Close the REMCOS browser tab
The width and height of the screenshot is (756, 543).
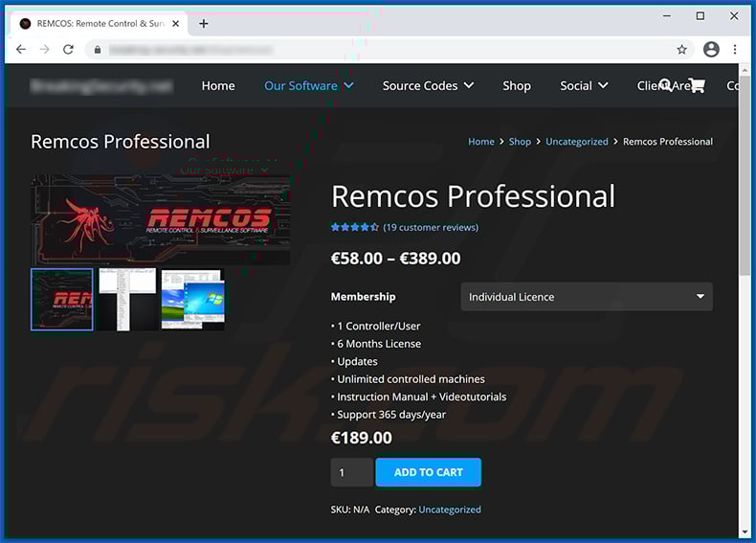176,23
